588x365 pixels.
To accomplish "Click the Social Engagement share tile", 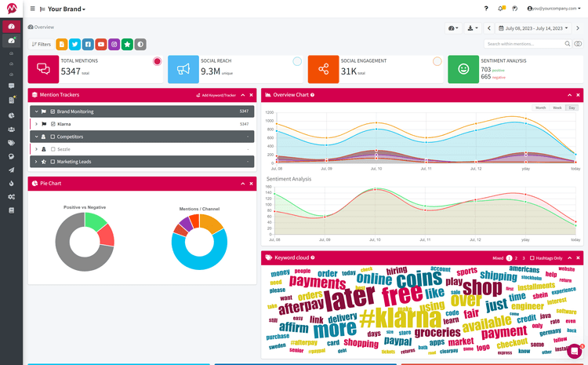I will click(323, 69).
